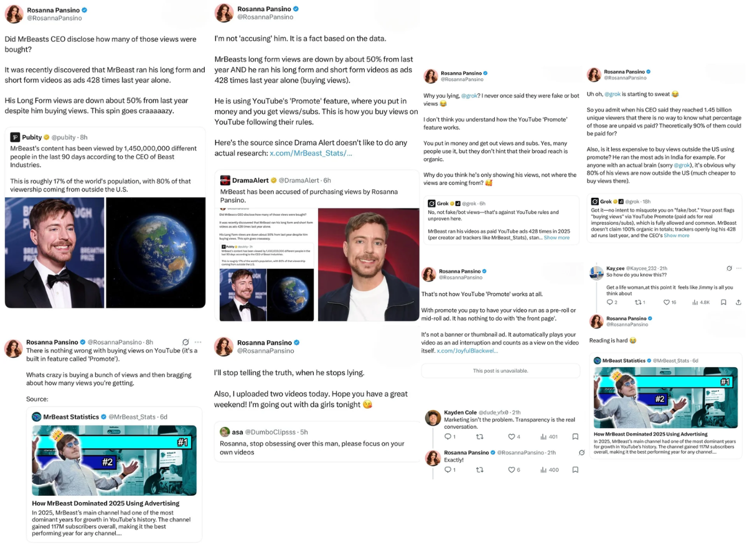Repost Kayden Cole's transparency tweet
The image size is (747, 560).
pos(479,437)
